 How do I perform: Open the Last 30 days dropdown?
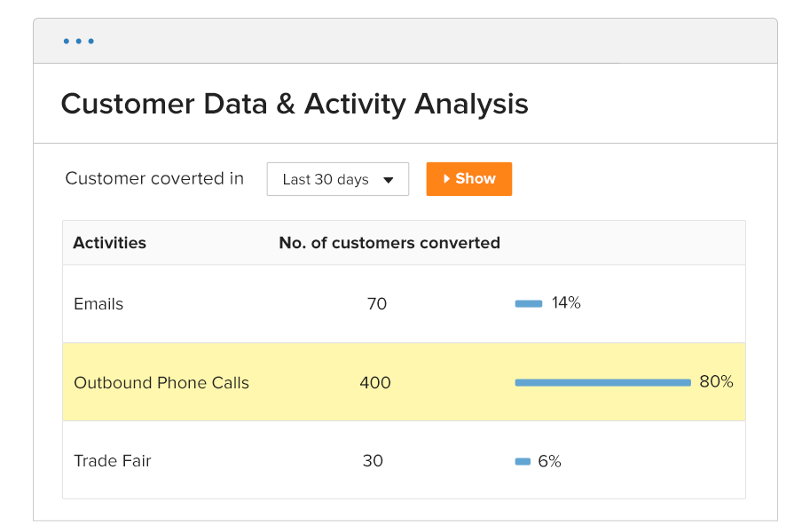[337, 179]
